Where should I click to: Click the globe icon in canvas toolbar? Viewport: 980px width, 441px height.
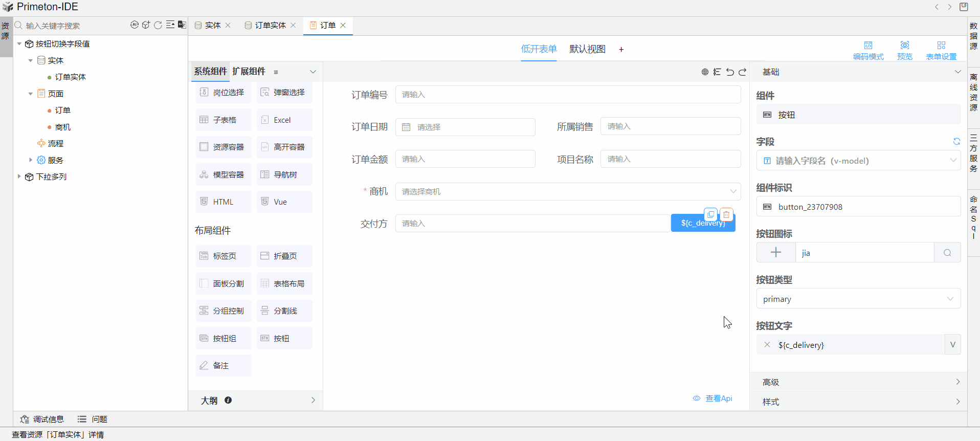[705, 72]
